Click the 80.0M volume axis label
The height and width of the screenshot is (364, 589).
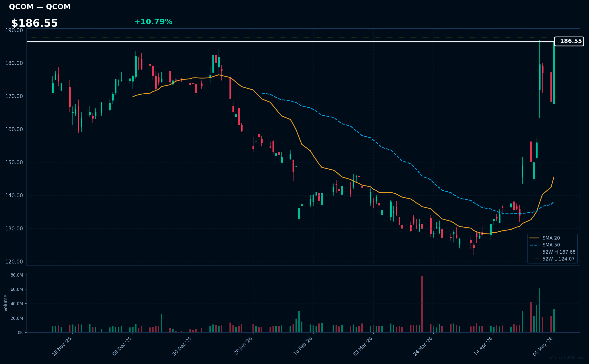[17, 275]
